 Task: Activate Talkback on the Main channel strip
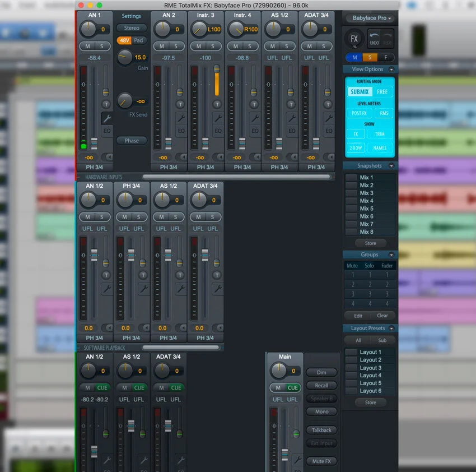click(321, 430)
